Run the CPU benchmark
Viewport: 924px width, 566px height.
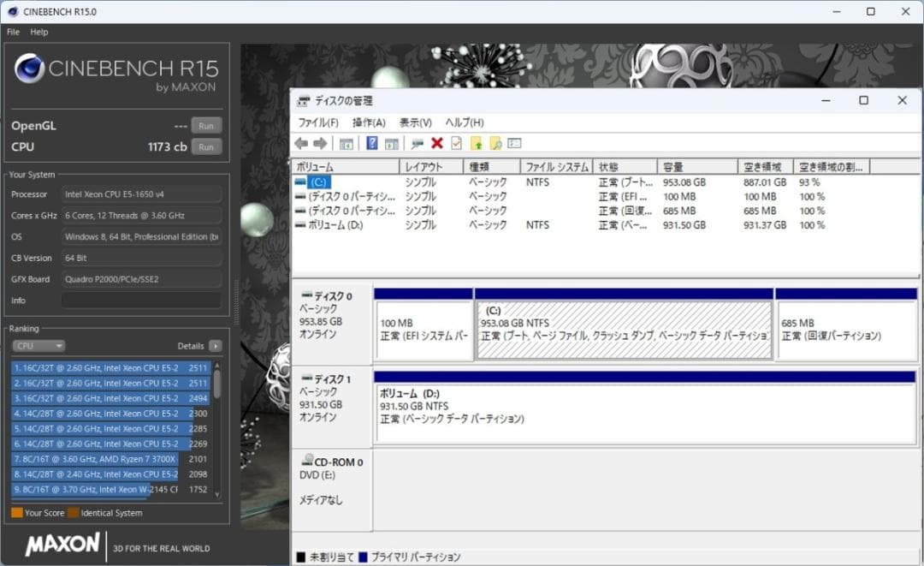pos(205,146)
